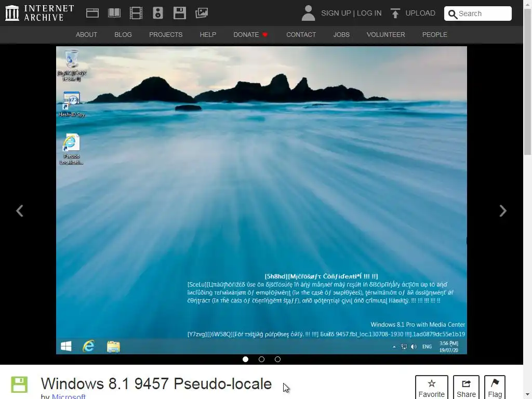Click the upload arrow icon

[x=395, y=13]
